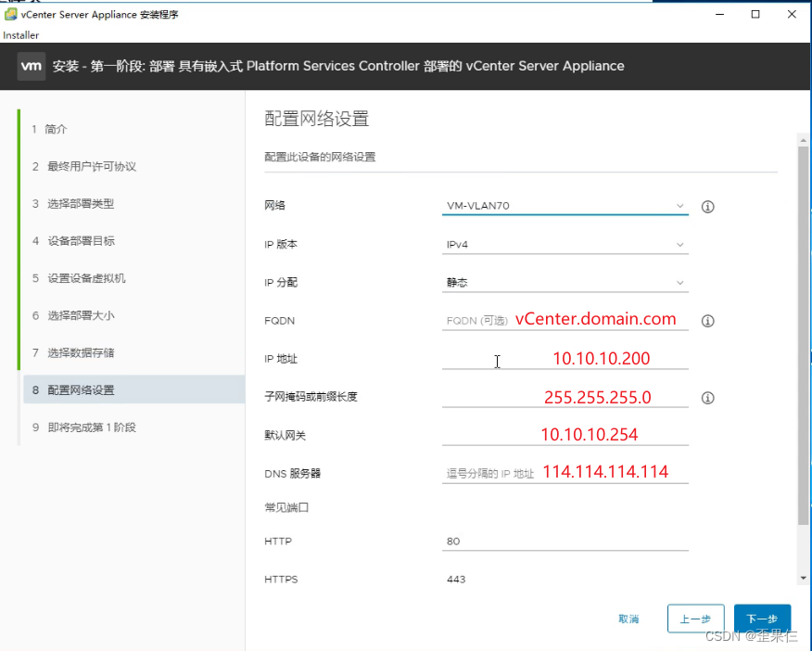Go to step 5 设置设备虚拟机

click(x=79, y=278)
